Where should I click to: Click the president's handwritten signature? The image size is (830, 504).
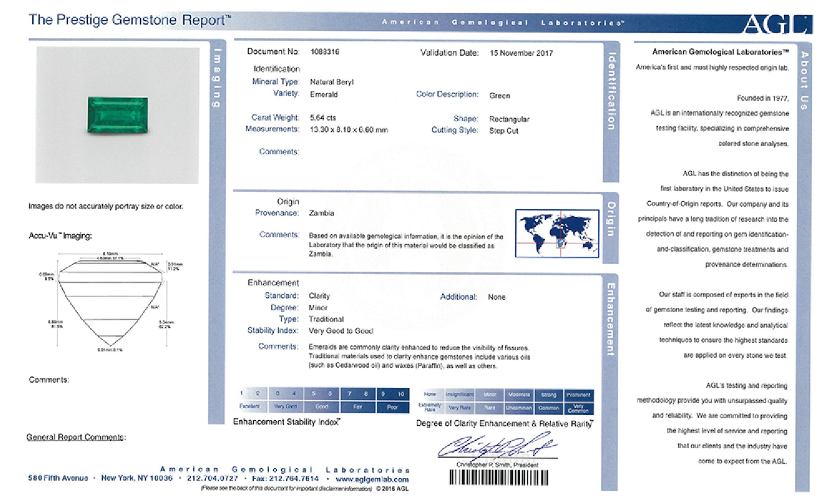coord(497,446)
